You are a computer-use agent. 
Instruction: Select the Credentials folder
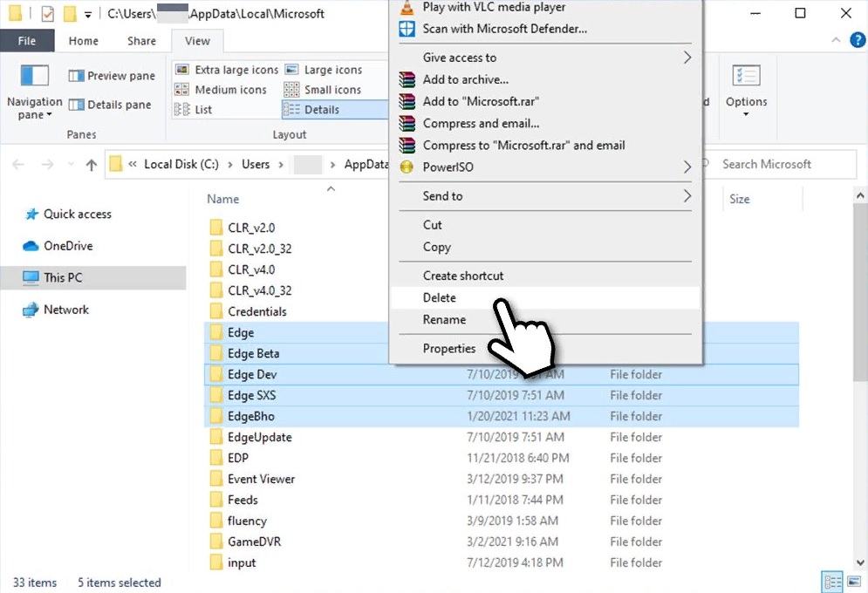[256, 311]
